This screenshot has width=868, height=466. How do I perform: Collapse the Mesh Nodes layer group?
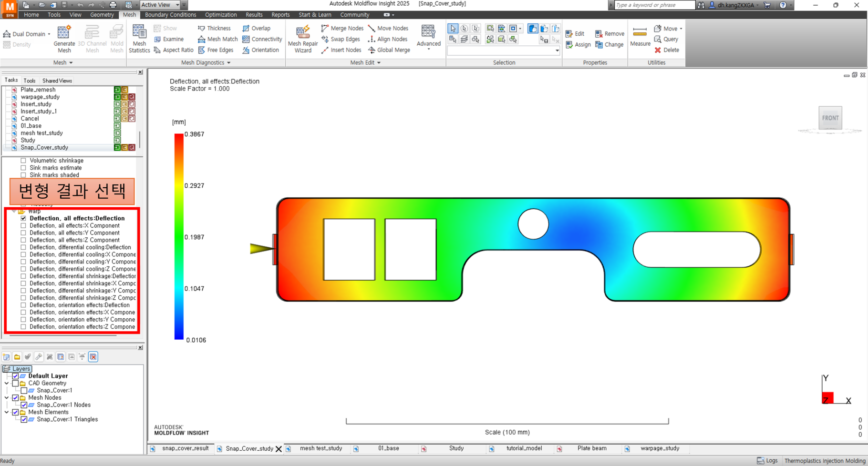click(7, 397)
